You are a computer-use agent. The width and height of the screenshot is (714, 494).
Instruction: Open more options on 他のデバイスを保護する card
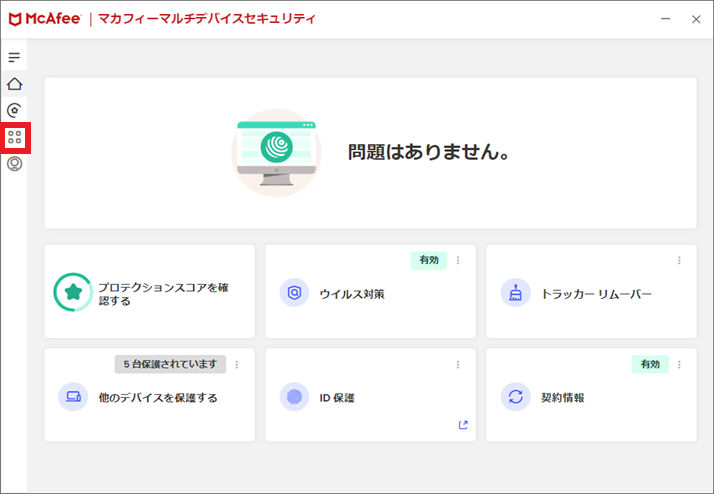pyautogui.click(x=237, y=364)
